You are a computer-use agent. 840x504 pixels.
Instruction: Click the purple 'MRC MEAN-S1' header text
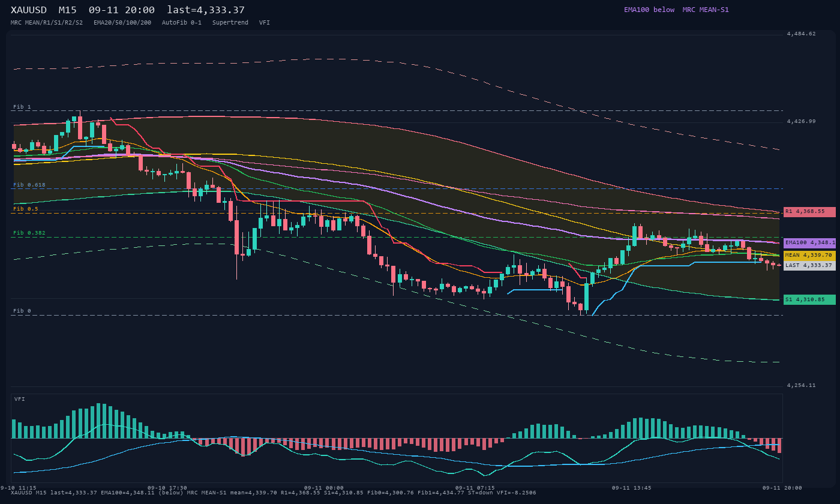pos(706,10)
